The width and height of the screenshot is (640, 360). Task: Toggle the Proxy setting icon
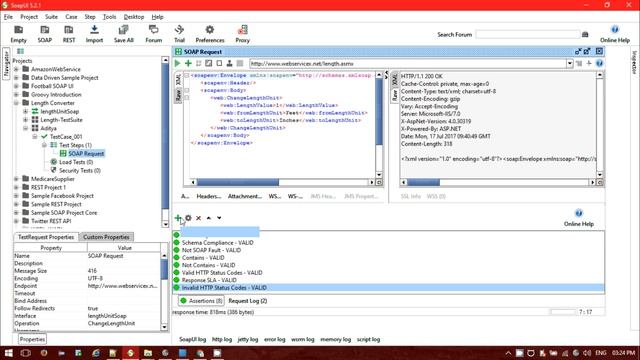click(242, 34)
